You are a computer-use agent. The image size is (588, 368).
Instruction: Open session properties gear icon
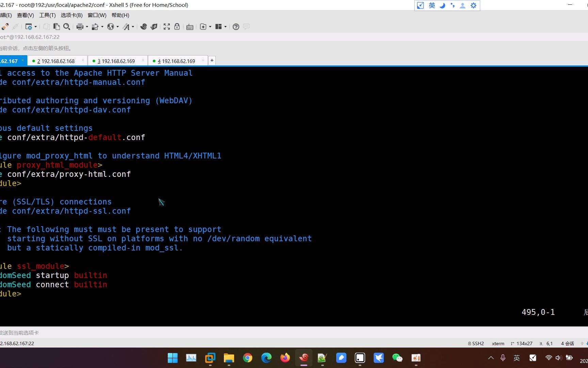click(29, 27)
